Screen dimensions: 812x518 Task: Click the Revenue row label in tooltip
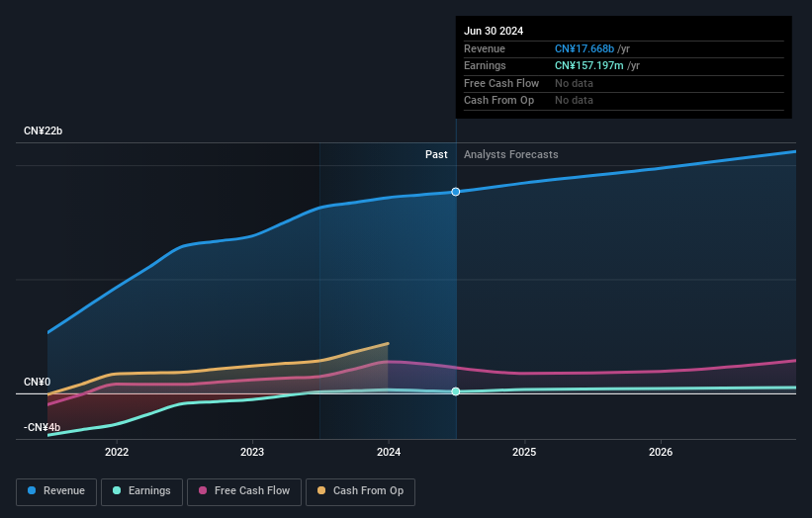(485, 48)
